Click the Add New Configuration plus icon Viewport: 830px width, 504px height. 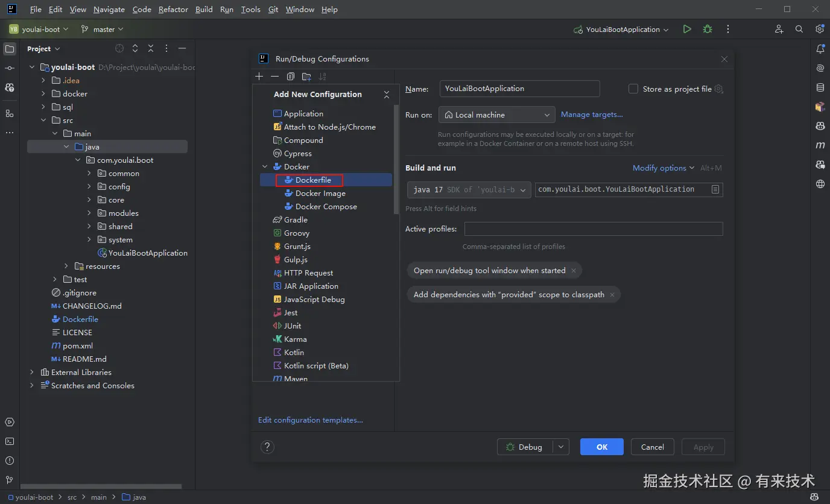pyautogui.click(x=259, y=77)
